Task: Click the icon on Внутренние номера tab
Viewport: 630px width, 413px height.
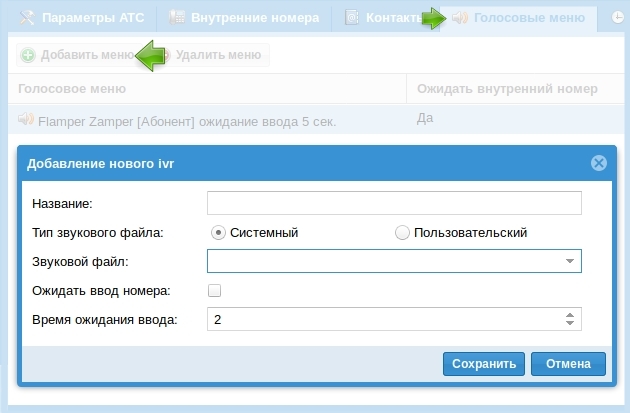Action: point(177,18)
